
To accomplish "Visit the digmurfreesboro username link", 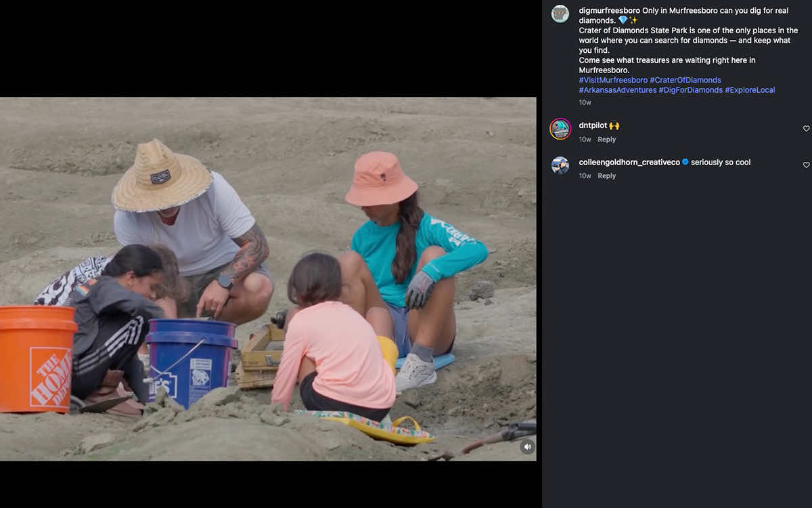I will click(x=609, y=11).
